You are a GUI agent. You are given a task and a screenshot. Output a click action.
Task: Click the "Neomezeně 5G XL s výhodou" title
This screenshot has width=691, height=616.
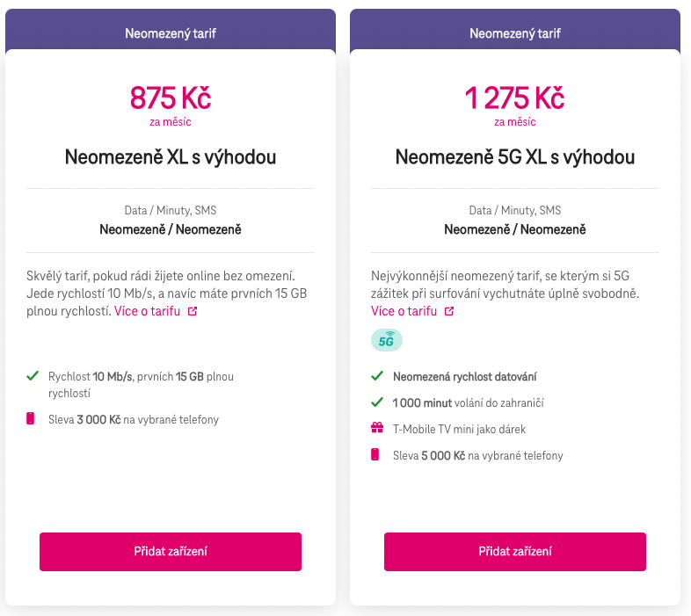[x=515, y=158]
